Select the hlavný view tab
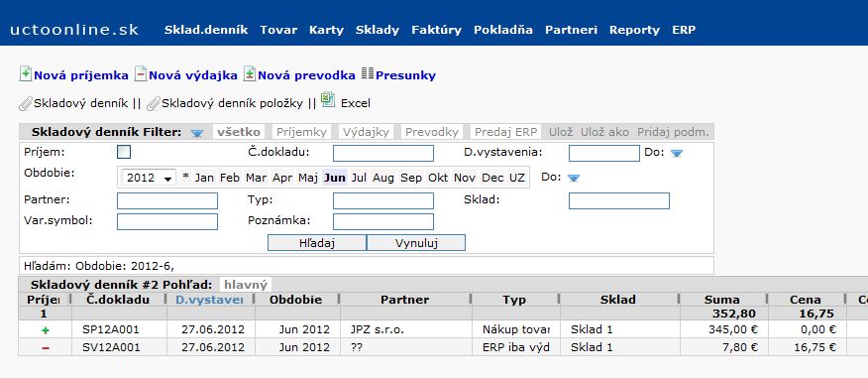 click(x=245, y=285)
